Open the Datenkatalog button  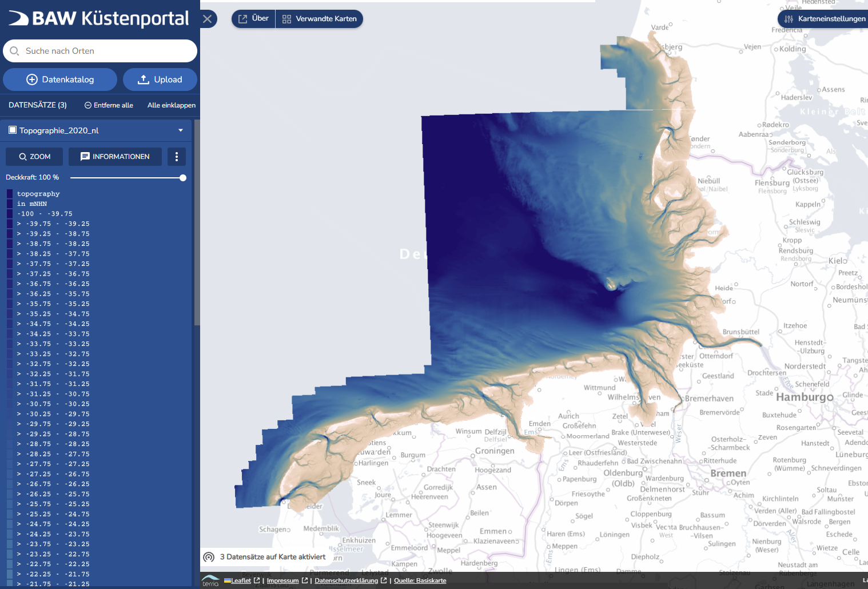tap(60, 79)
